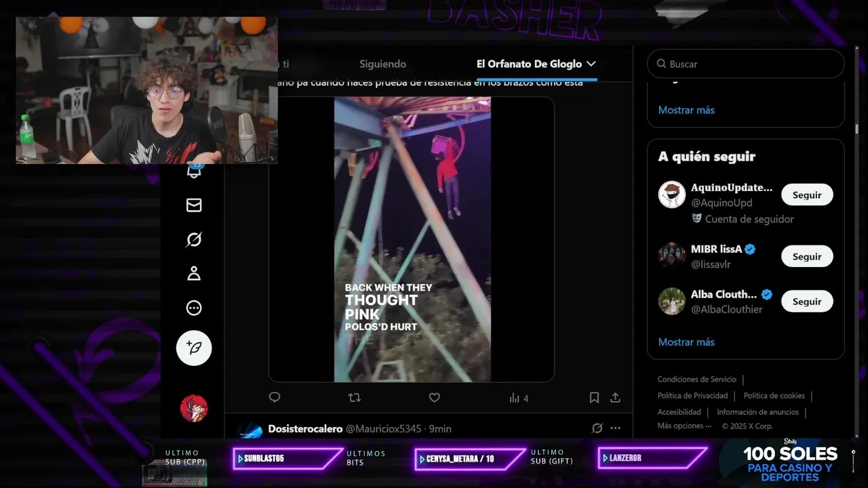Open Condiciones de Servicio link

tap(696, 380)
